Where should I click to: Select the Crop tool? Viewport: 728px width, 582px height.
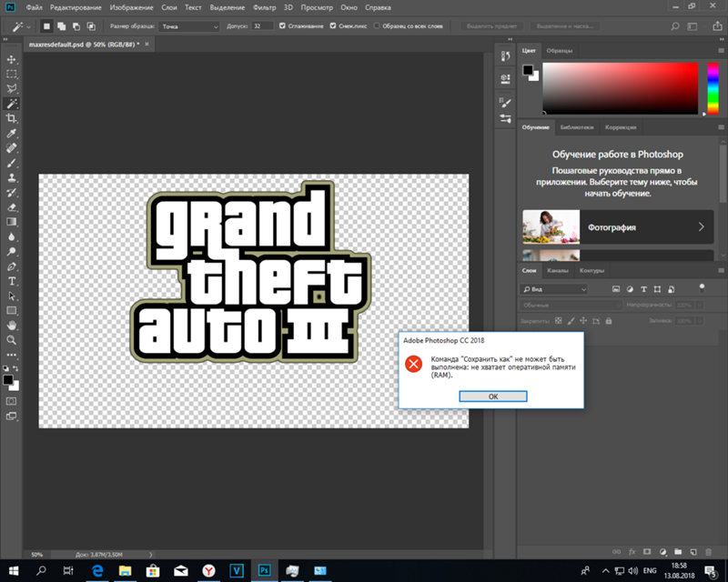point(12,118)
